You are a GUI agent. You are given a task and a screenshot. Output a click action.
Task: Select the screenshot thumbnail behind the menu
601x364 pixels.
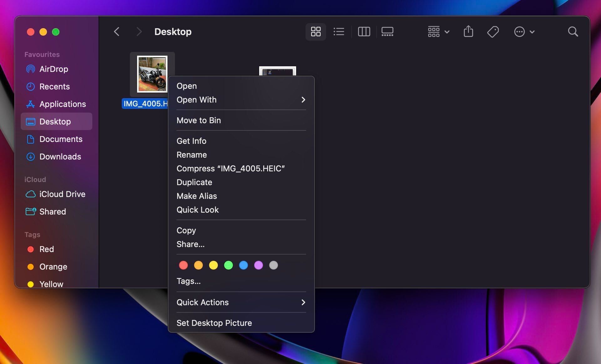(278, 71)
